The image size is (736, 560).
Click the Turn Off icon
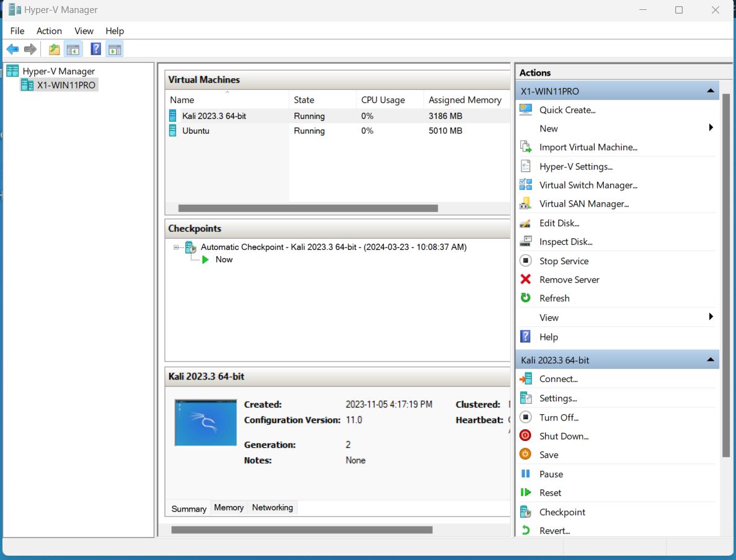pos(526,417)
